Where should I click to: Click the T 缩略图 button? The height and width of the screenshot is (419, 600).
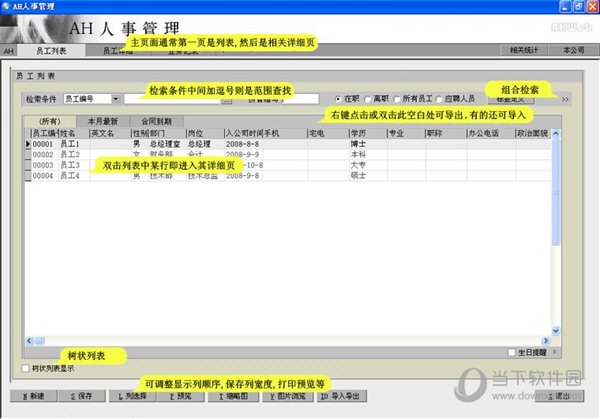(233, 396)
